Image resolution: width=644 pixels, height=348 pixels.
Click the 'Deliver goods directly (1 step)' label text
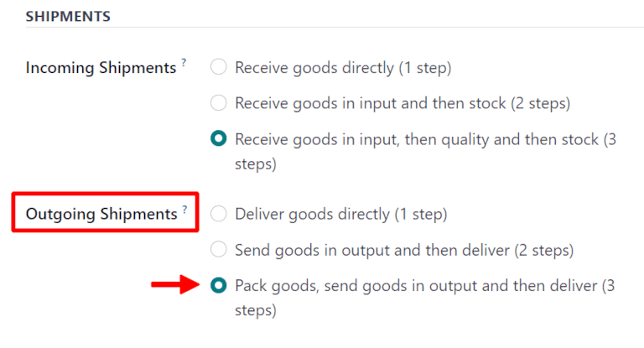(x=341, y=214)
